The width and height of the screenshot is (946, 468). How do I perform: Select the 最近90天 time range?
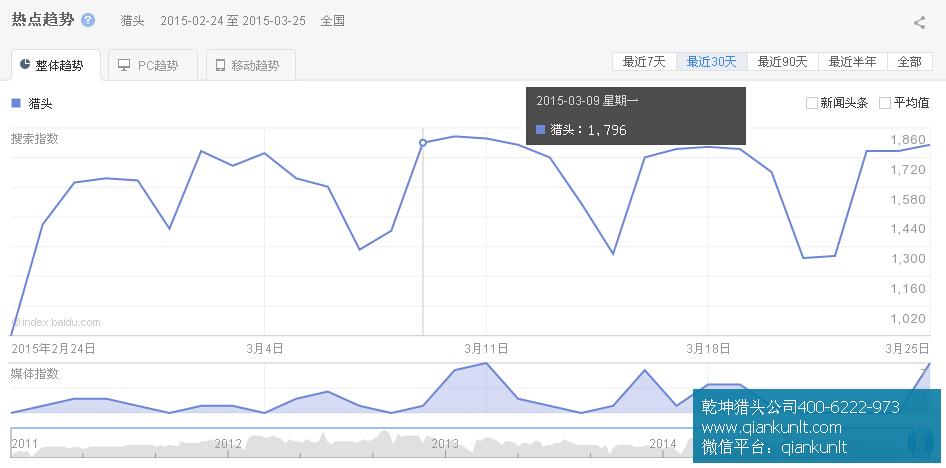pos(782,61)
